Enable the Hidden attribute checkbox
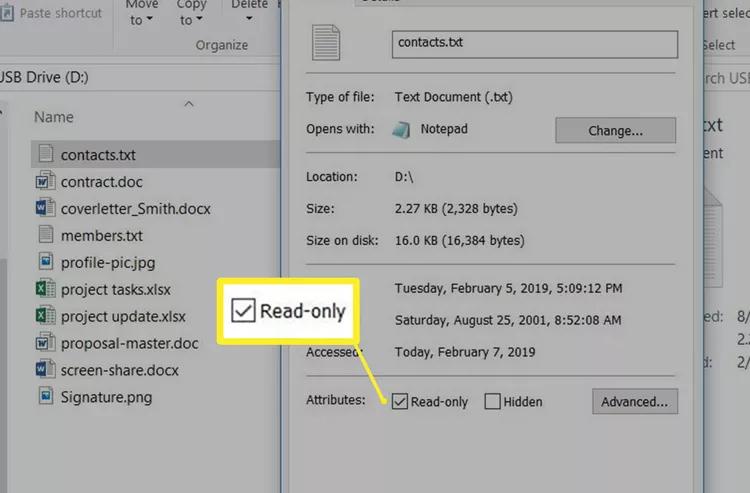This screenshot has width=750, height=493. (x=492, y=401)
